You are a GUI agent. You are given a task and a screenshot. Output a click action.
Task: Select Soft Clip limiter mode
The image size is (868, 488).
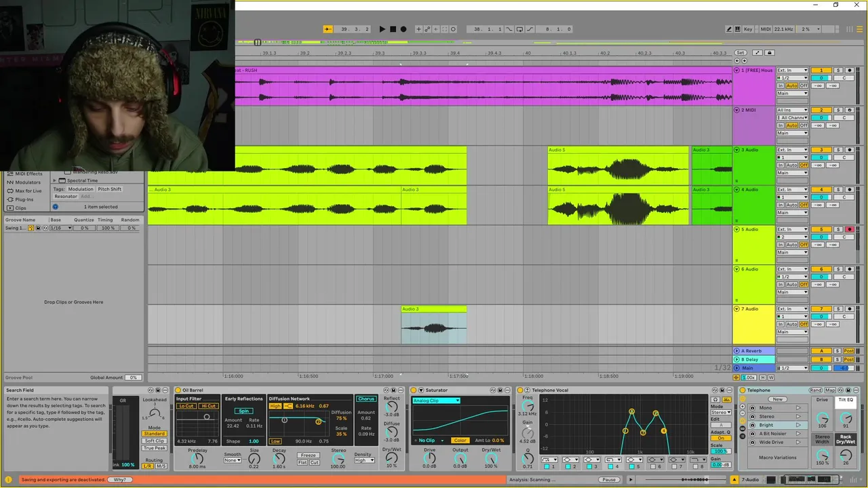(155, 441)
